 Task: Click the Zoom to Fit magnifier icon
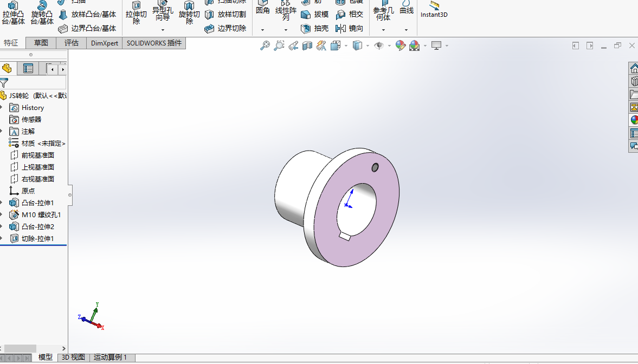pos(265,46)
